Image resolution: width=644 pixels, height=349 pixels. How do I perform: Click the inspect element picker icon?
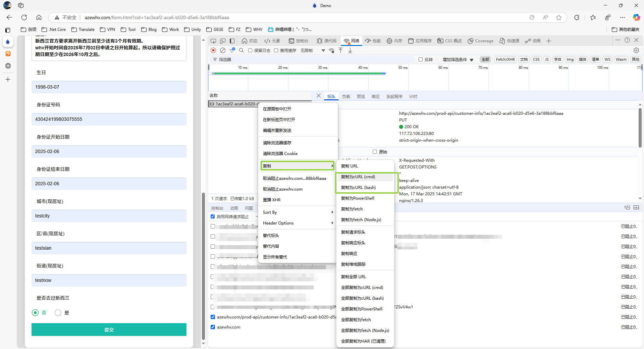(x=213, y=41)
